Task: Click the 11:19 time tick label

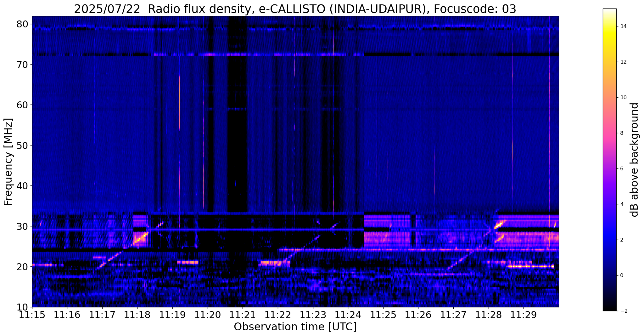Action: pyautogui.click(x=172, y=315)
